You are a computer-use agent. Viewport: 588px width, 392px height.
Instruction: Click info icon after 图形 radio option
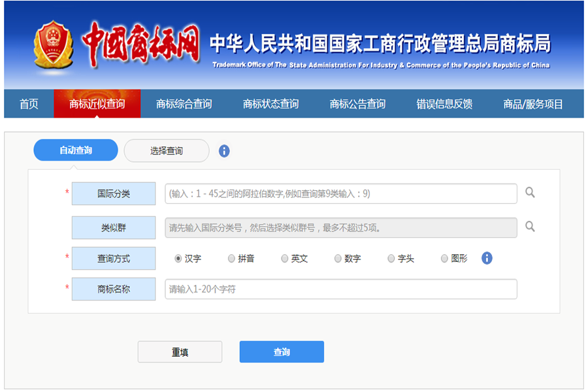click(487, 258)
